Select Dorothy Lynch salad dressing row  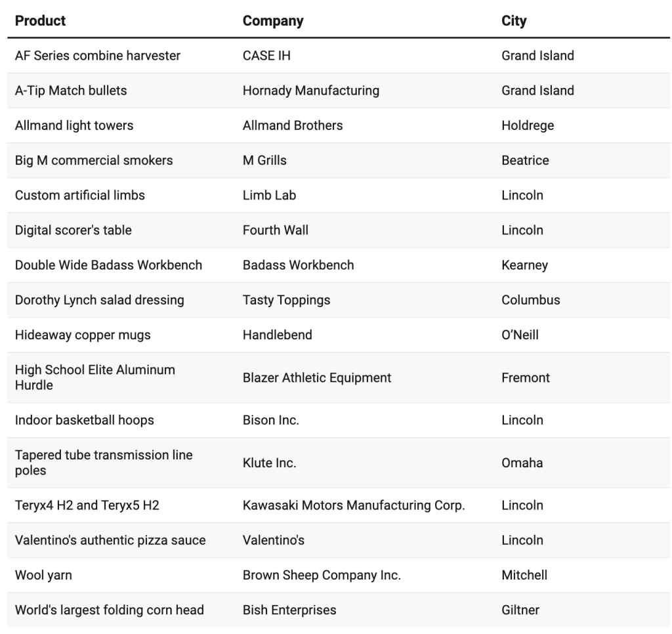100,300
